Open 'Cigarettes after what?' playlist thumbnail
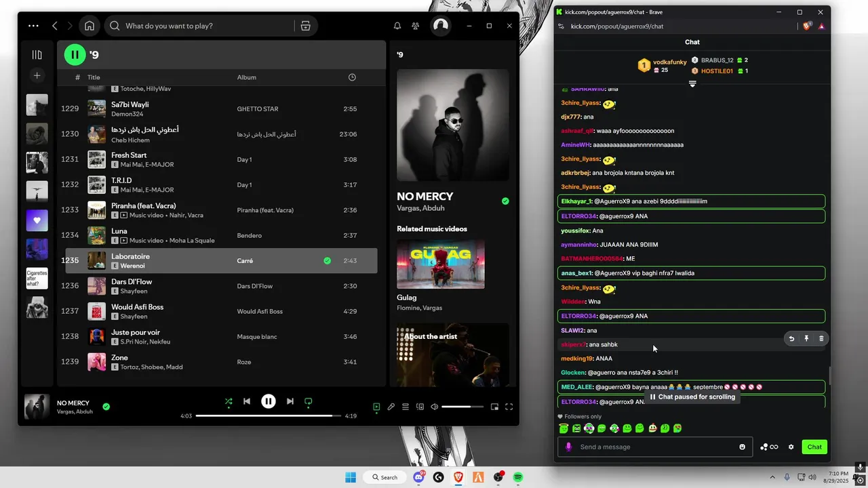Image resolution: width=868 pixels, height=488 pixels. (x=37, y=278)
